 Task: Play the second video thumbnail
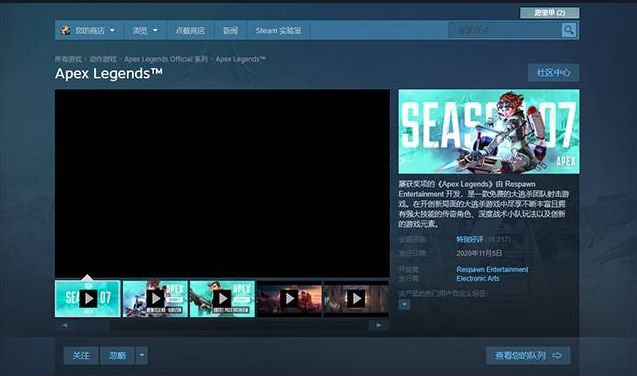point(155,298)
